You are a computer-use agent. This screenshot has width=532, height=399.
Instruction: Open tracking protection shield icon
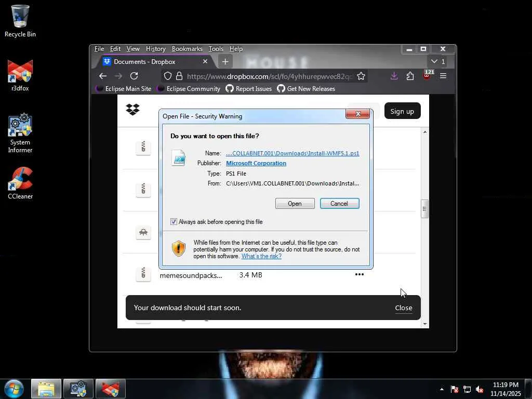click(168, 76)
